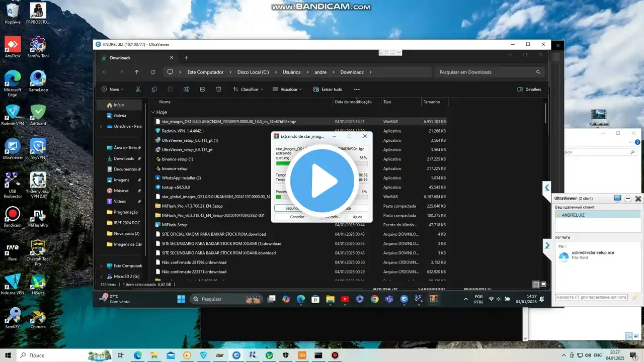Launch Radmin VPN from desktop

[x=13, y=115]
